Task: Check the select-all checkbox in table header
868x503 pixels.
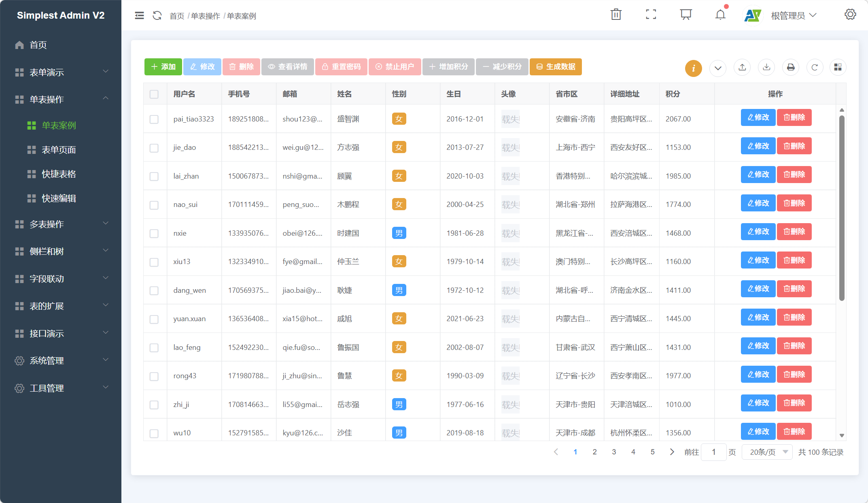Action: [x=154, y=94]
